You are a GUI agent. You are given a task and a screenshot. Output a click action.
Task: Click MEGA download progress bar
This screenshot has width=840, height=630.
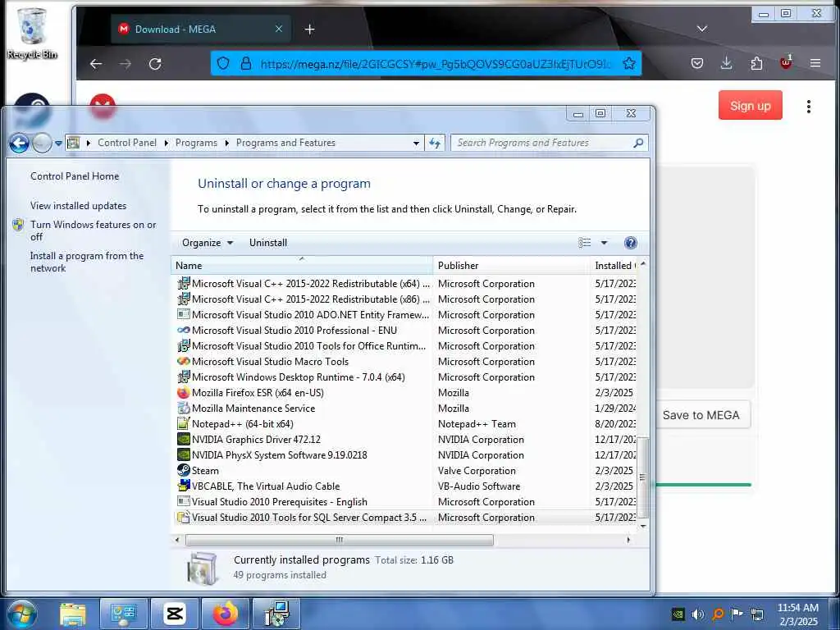tap(703, 485)
